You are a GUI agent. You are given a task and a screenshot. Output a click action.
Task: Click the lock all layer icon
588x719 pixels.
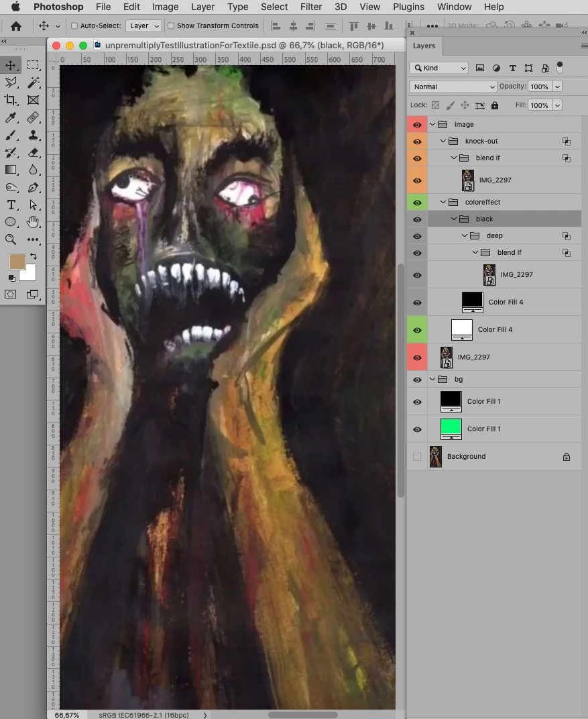click(495, 105)
